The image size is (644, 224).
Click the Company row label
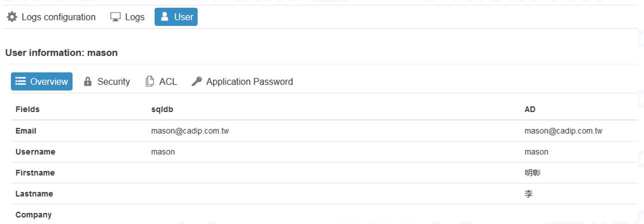33,215
